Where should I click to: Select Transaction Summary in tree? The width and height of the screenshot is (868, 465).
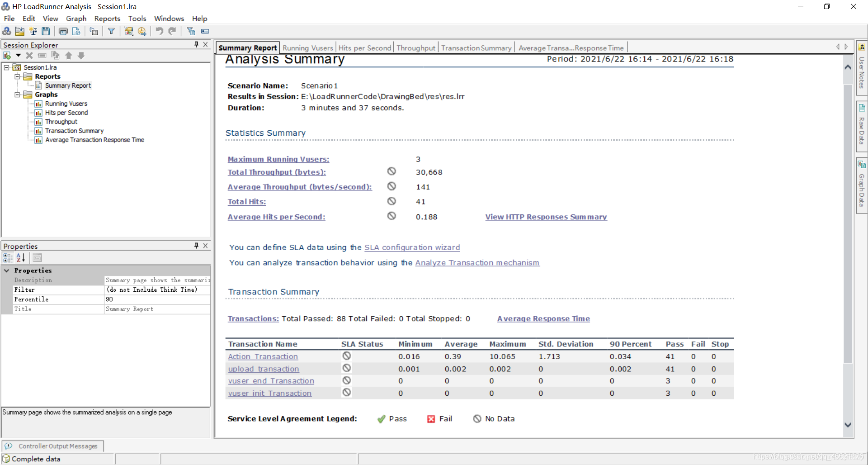(74, 131)
